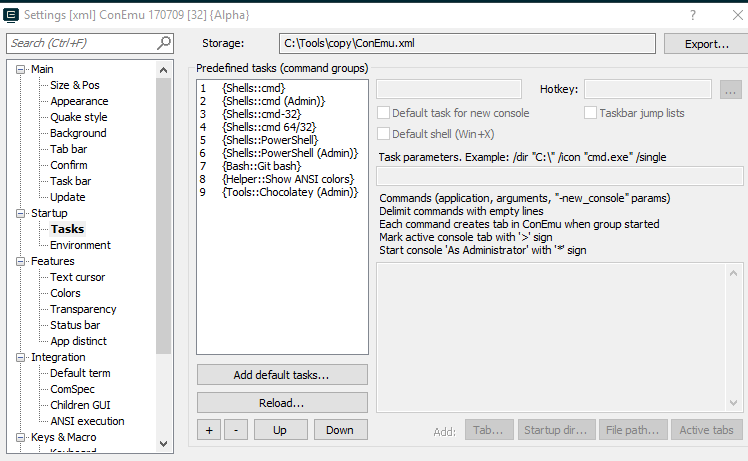
Task: Open Size & Pos settings page
Action: 75,85
